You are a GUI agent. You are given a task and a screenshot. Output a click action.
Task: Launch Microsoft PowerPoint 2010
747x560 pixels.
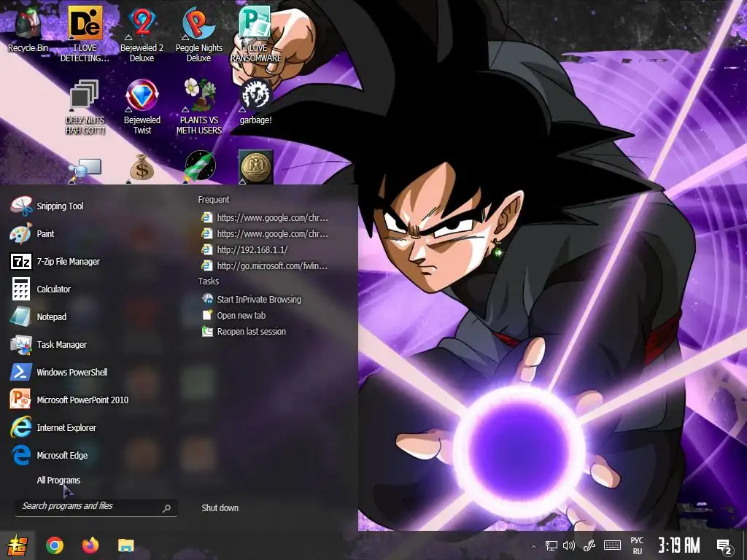(x=69, y=400)
